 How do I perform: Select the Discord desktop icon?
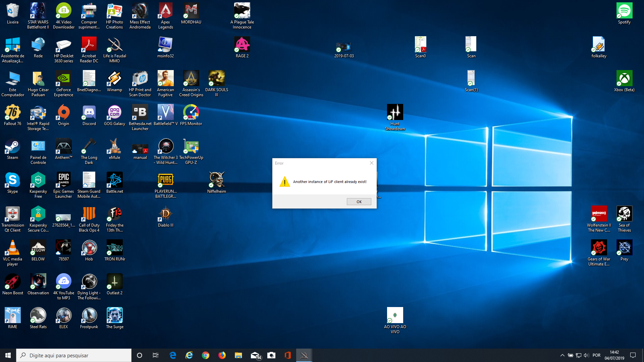pyautogui.click(x=89, y=116)
